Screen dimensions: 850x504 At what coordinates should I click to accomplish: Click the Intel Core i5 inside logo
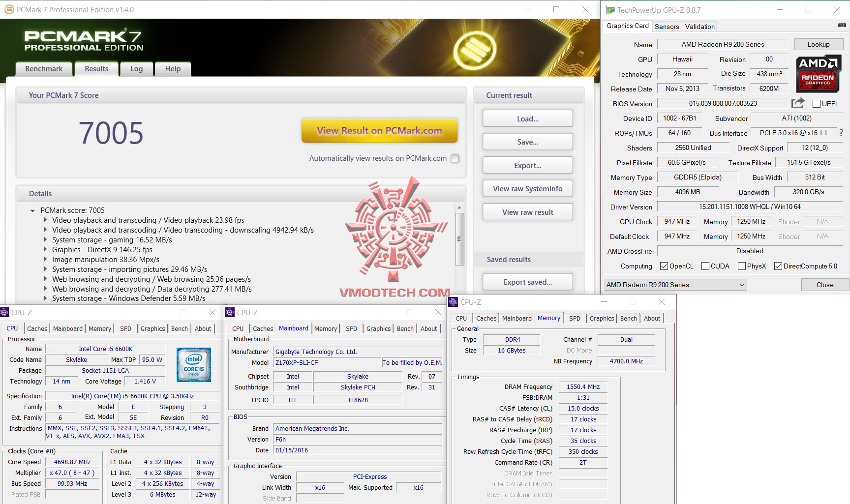[194, 365]
